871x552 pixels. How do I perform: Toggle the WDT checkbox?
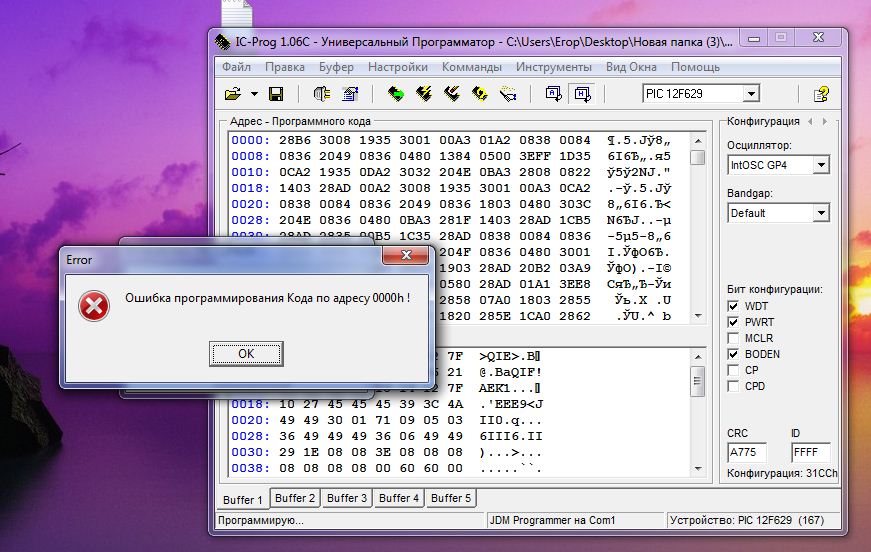735,306
